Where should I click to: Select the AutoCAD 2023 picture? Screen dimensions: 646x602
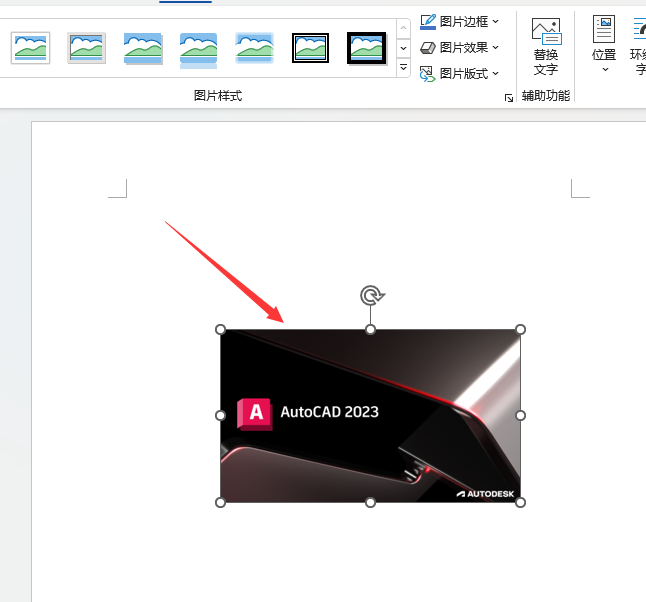coord(370,416)
